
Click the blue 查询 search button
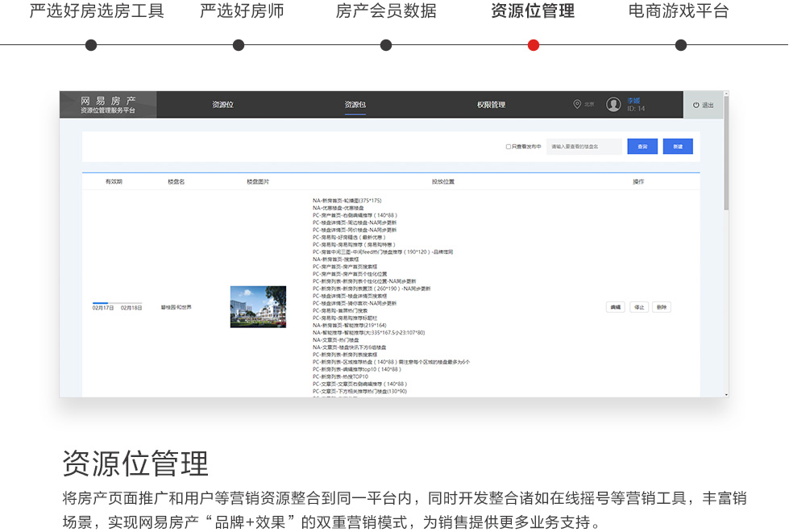(642, 147)
